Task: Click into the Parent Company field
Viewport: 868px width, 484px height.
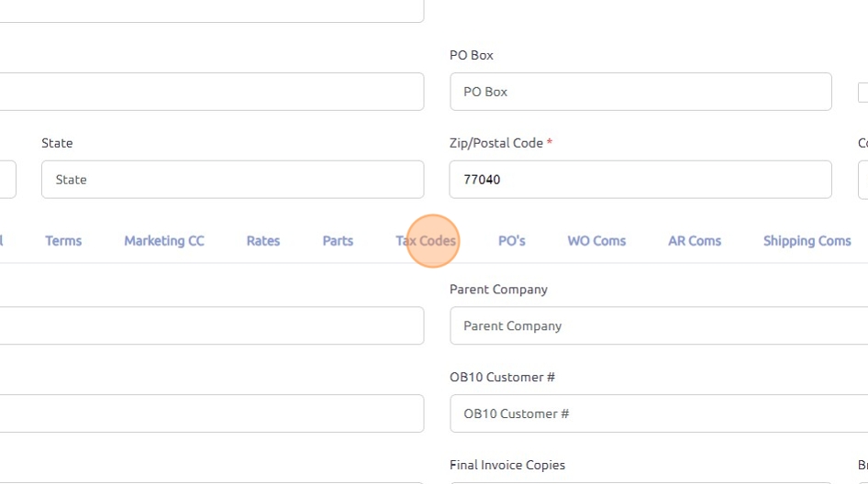Action: (x=657, y=325)
